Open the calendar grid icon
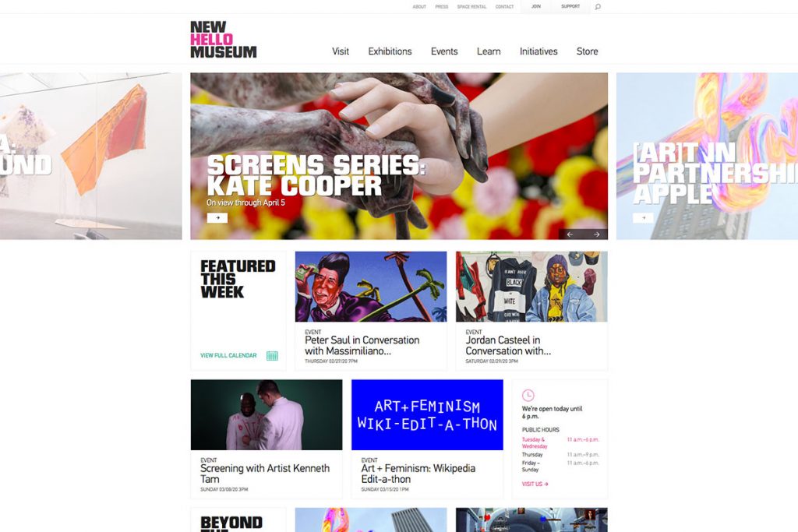This screenshot has height=532, width=798. coord(272,355)
